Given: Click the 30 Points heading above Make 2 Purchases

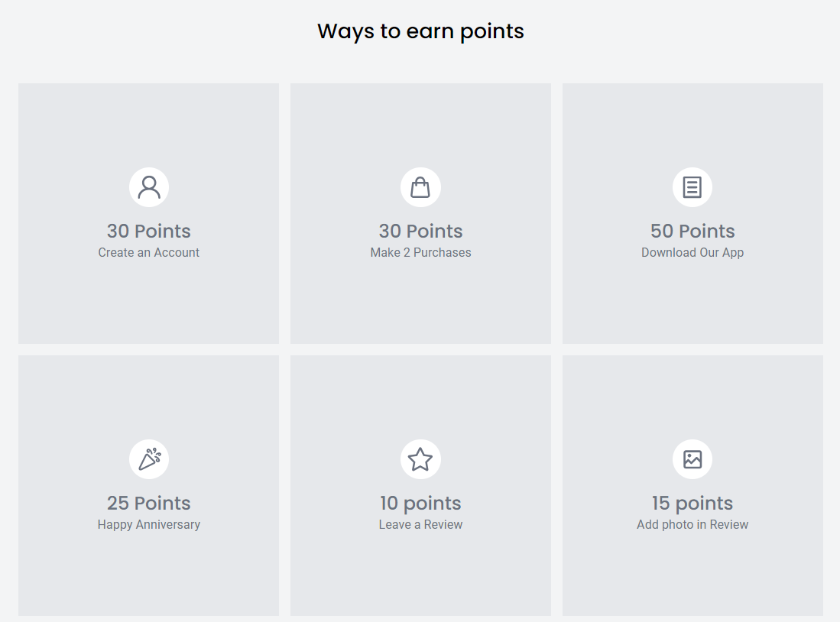Looking at the screenshot, I should (420, 231).
